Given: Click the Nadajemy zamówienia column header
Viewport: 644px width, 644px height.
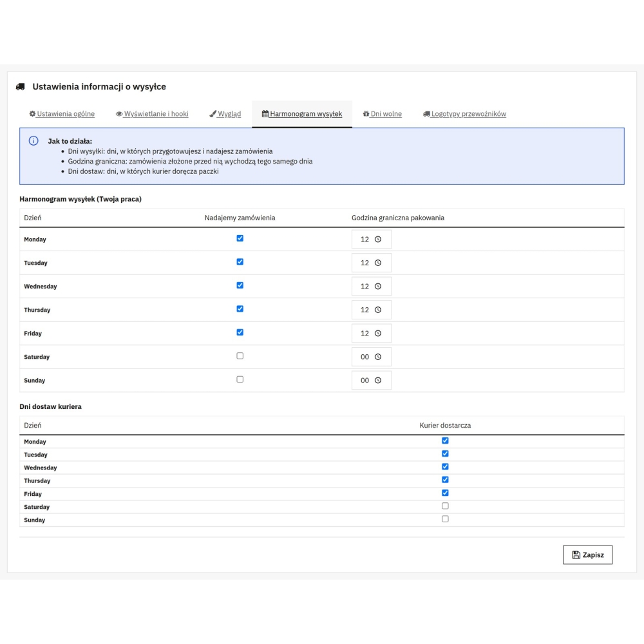Looking at the screenshot, I should pyautogui.click(x=240, y=218).
